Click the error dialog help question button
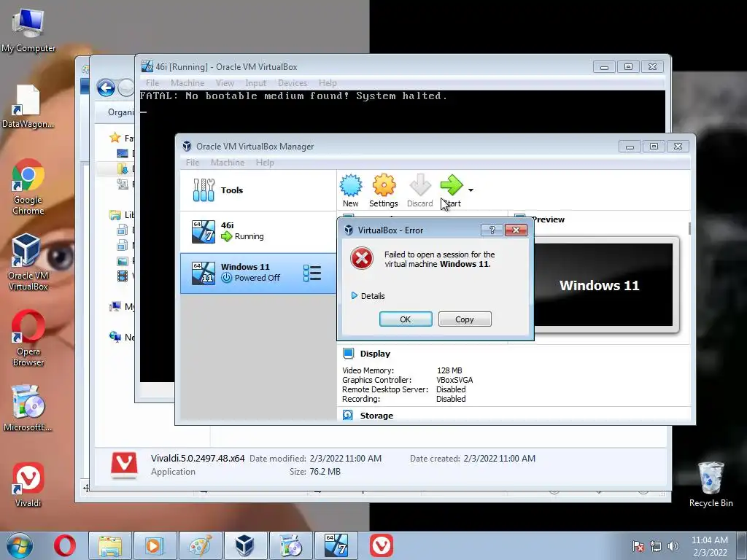This screenshot has width=747, height=560. coord(492,230)
